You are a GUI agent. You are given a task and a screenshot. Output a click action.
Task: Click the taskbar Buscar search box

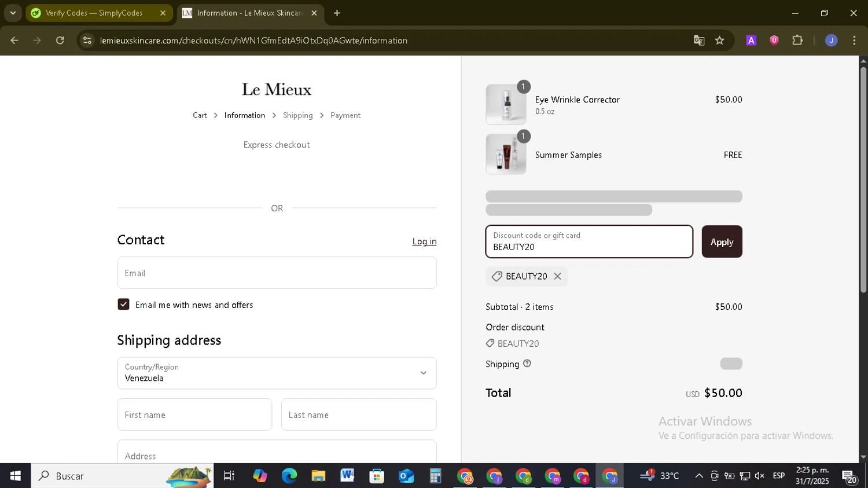pyautogui.click(x=122, y=476)
